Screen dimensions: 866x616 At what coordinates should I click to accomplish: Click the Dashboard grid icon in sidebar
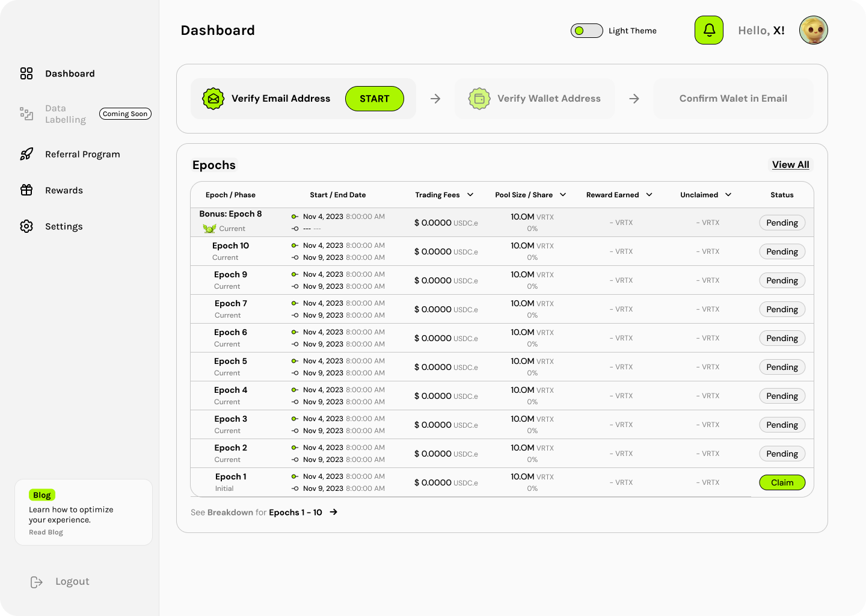[x=26, y=73]
